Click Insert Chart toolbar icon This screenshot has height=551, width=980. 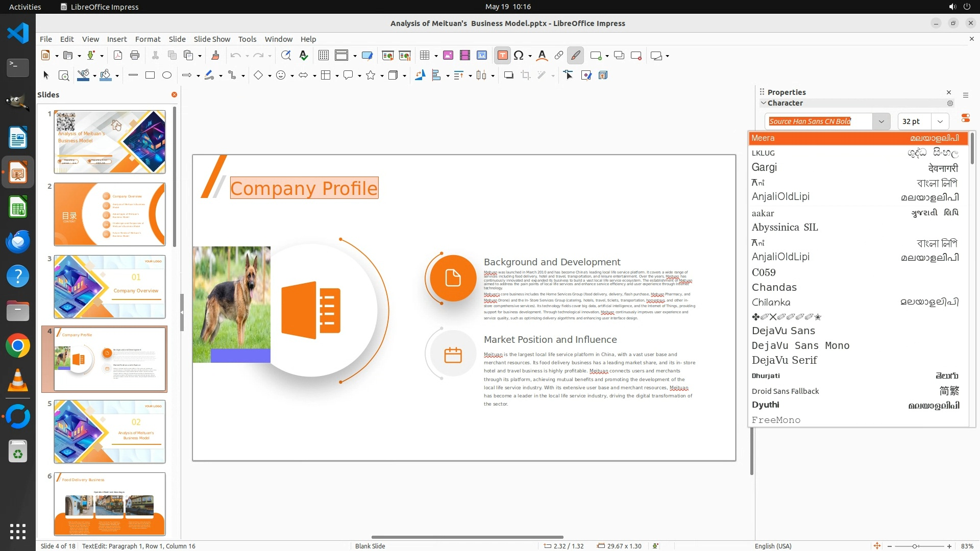pos(481,56)
